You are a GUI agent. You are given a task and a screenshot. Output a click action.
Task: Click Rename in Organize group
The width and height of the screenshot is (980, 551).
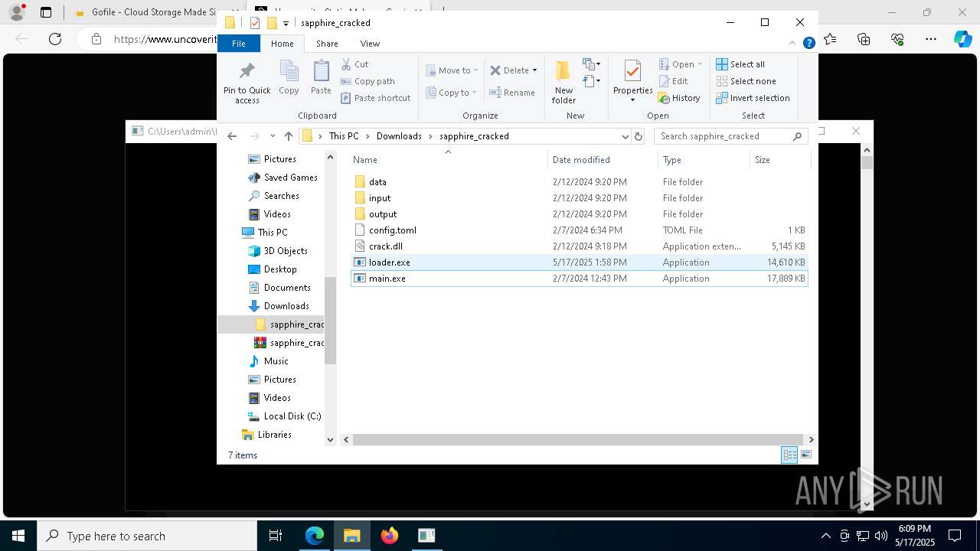click(x=512, y=93)
